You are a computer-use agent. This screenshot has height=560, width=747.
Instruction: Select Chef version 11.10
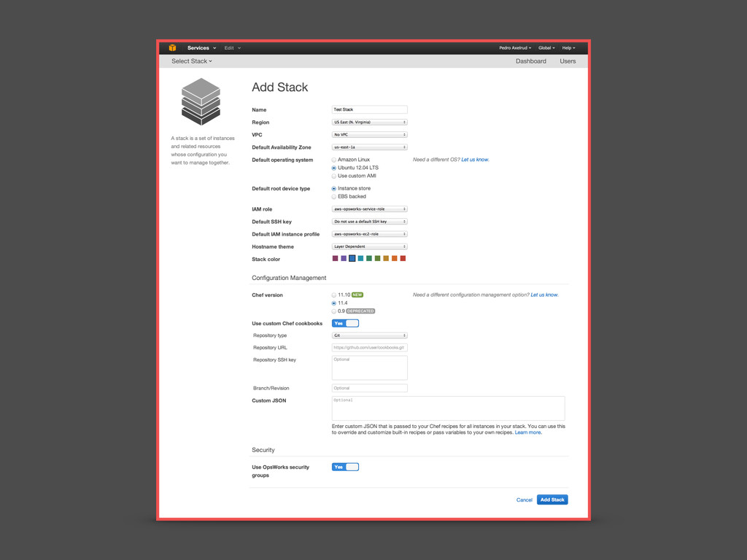point(334,295)
